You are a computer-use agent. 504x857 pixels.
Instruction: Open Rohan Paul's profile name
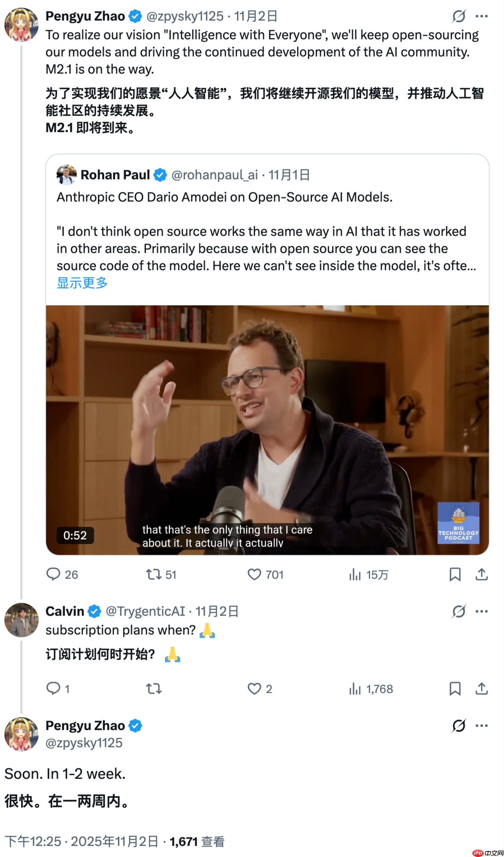pos(115,175)
